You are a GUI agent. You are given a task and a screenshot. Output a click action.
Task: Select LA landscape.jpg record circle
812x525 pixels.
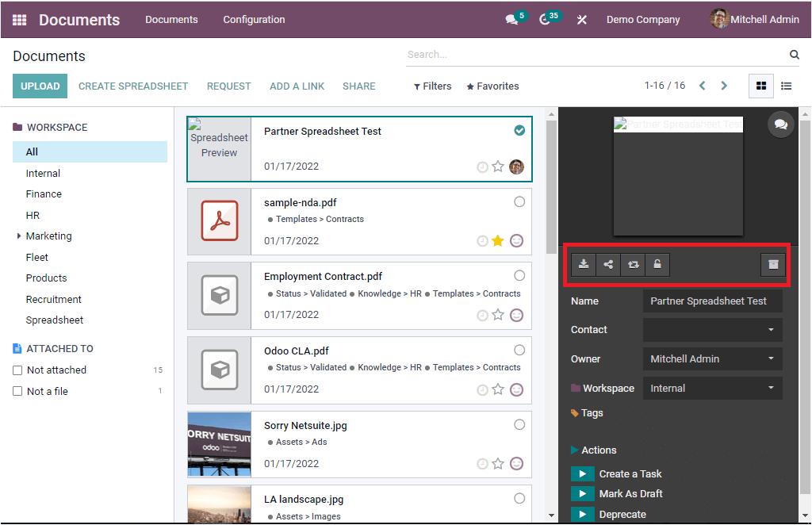pyautogui.click(x=519, y=498)
